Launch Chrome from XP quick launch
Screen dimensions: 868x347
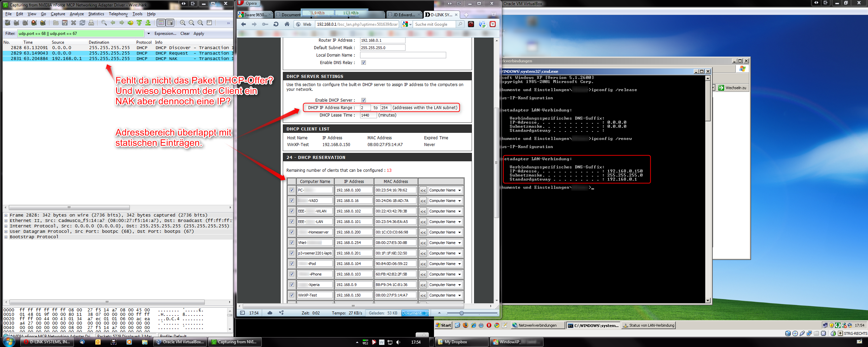coord(497,325)
